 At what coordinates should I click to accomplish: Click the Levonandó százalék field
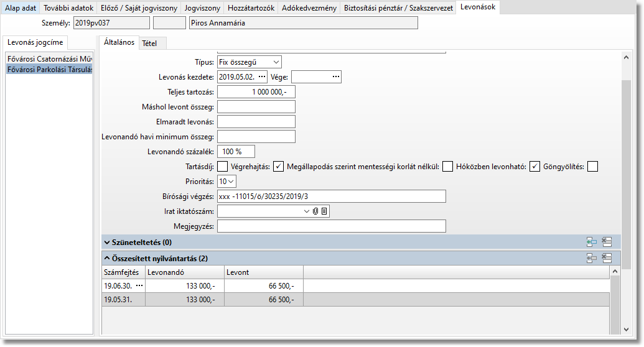(236, 152)
